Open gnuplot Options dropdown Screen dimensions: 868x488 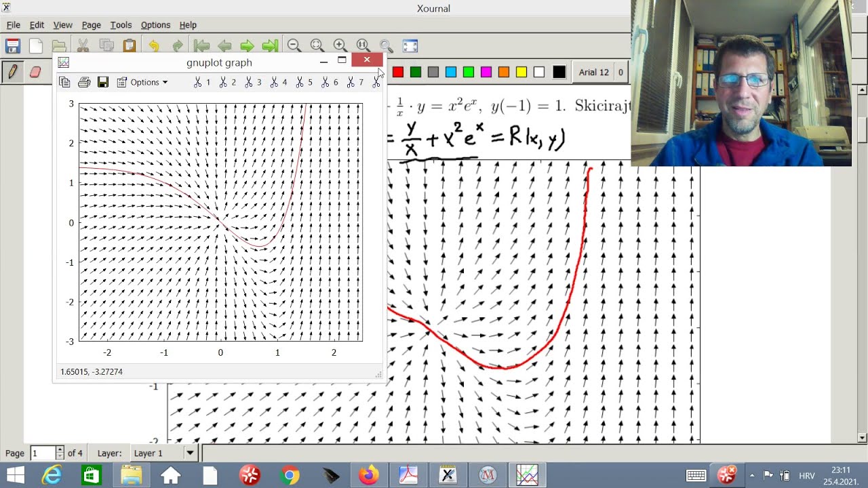[x=142, y=82]
